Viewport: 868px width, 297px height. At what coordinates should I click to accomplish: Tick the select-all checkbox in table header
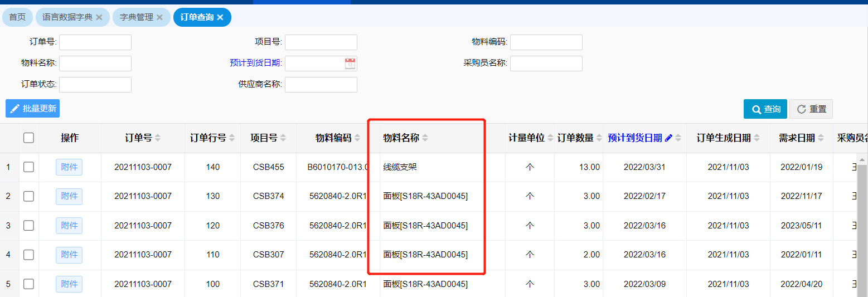pyautogui.click(x=28, y=138)
